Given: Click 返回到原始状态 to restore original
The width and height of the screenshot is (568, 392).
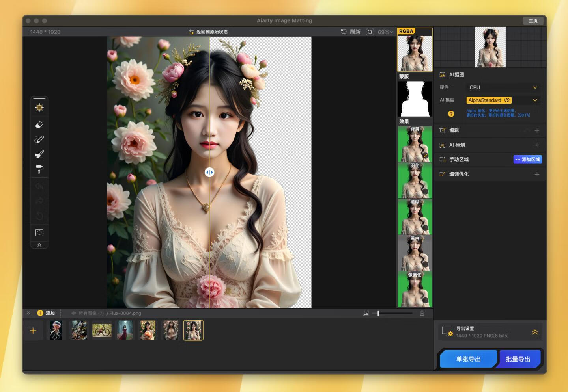Looking at the screenshot, I should (208, 32).
